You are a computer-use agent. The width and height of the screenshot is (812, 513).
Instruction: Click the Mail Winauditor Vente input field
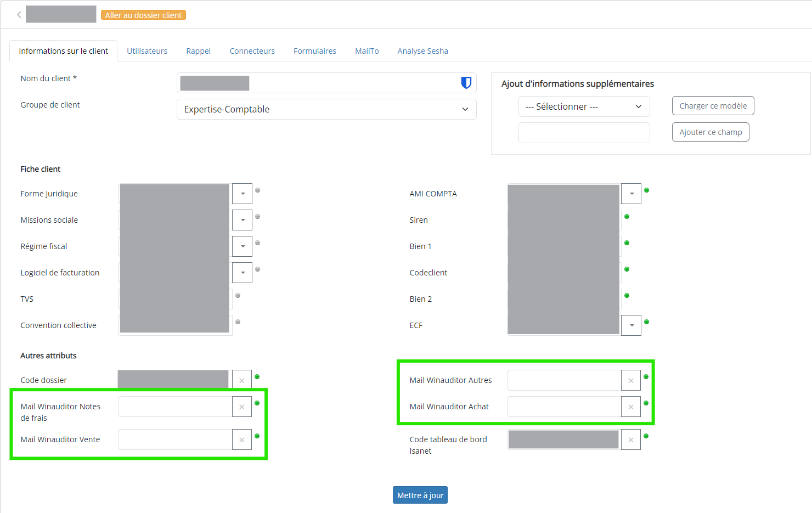(x=174, y=439)
